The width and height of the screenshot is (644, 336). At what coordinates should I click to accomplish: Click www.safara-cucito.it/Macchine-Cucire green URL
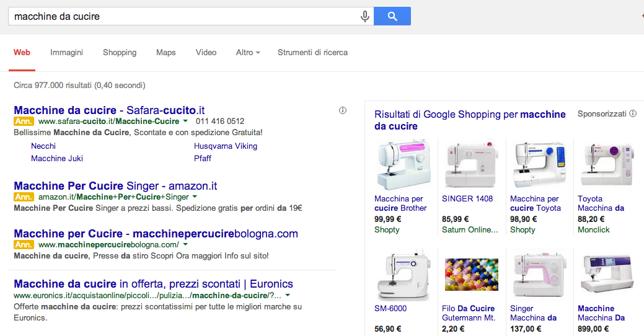(x=109, y=121)
